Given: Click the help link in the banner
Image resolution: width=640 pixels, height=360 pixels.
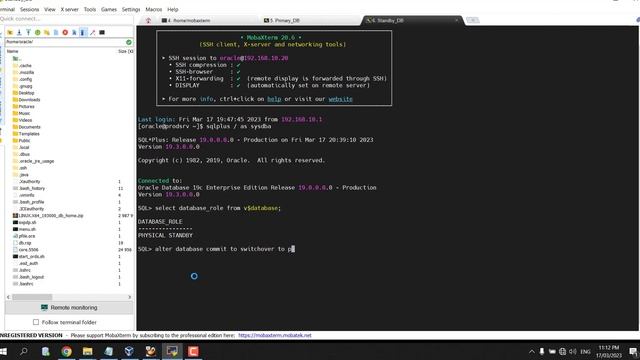Looking at the screenshot, I should (x=274, y=99).
